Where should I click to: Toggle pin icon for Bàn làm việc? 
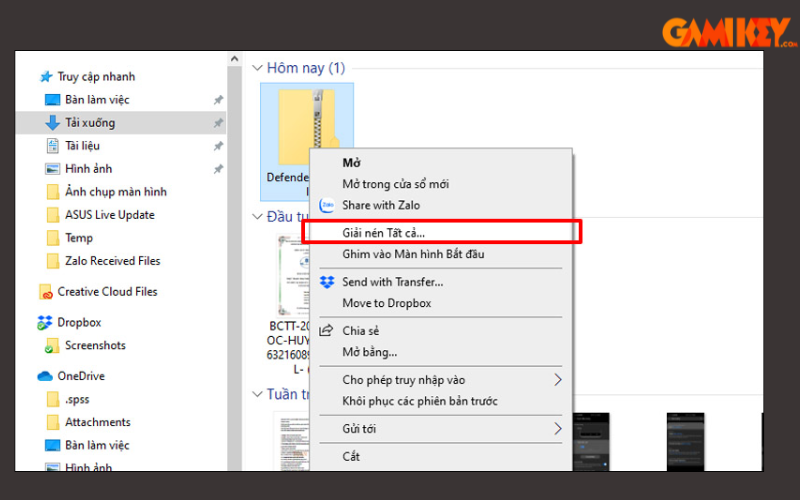[x=218, y=99]
